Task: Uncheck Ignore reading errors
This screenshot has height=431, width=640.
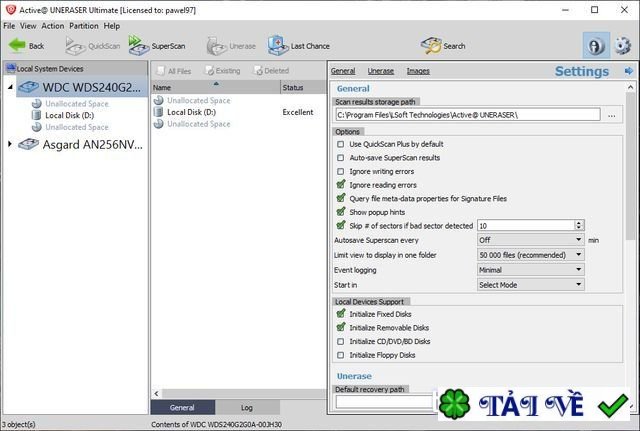Action: click(341, 184)
